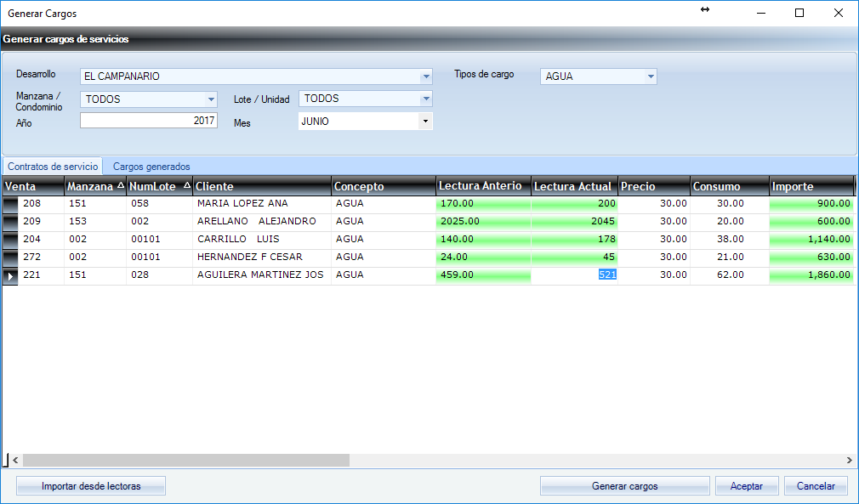Screen dimensions: 859x504
Task: Switch to Cargos generados tab
Action: pos(151,167)
